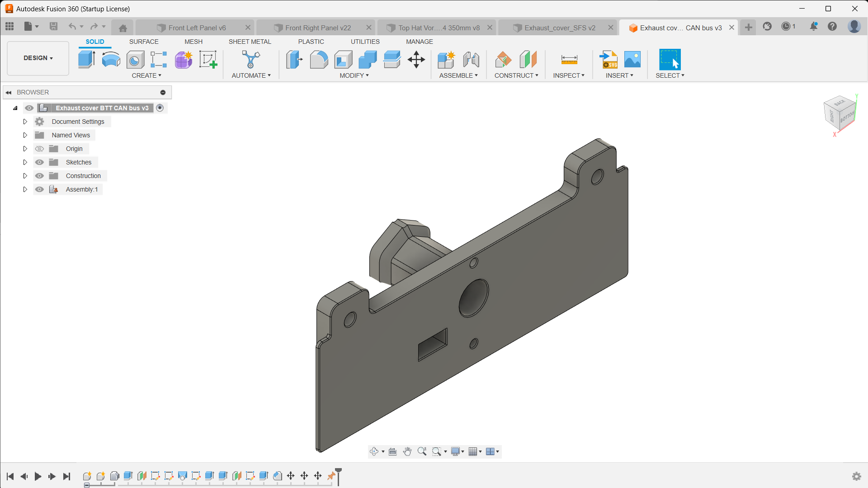
Task: Toggle visibility of the Sketches folder
Action: [x=40, y=162]
